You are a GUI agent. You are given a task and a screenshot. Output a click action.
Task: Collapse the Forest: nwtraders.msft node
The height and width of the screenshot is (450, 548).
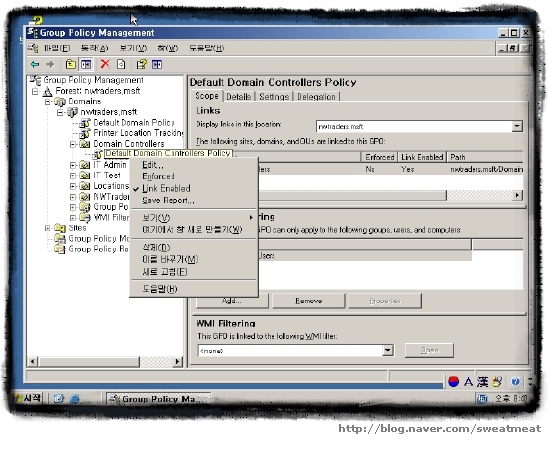pos(35,92)
